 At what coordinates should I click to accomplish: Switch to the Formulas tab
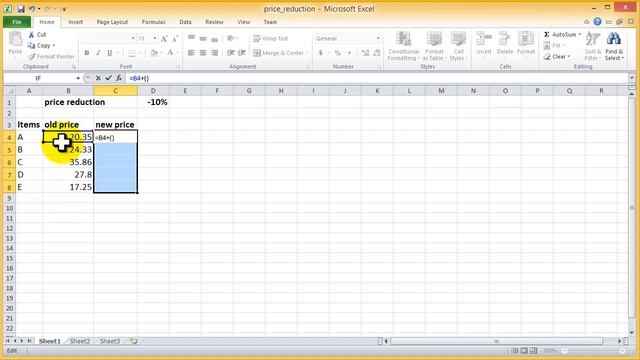(x=153, y=22)
